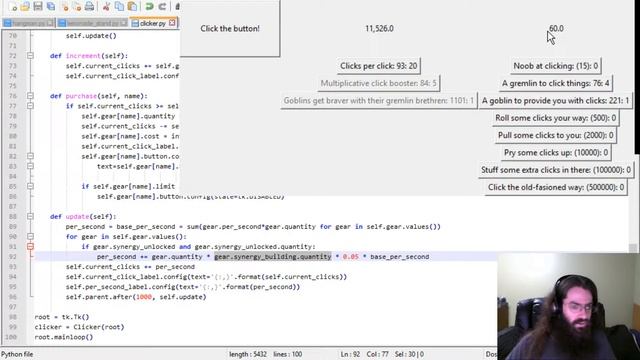Close the hangman.py tab with its X
This screenshot has width=640, height=360.
click(50, 23)
